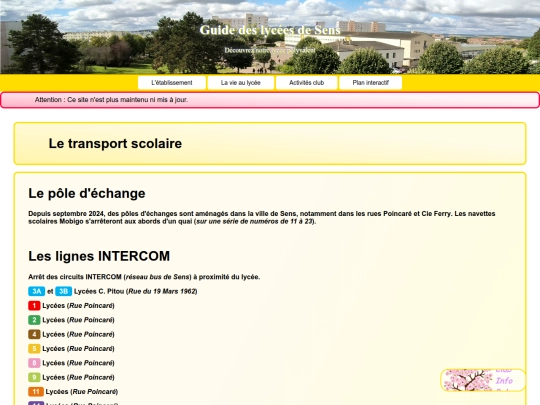This screenshot has width=540, height=405.
Task: Click the yellow line 5 badge
Action: click(34, 349)
